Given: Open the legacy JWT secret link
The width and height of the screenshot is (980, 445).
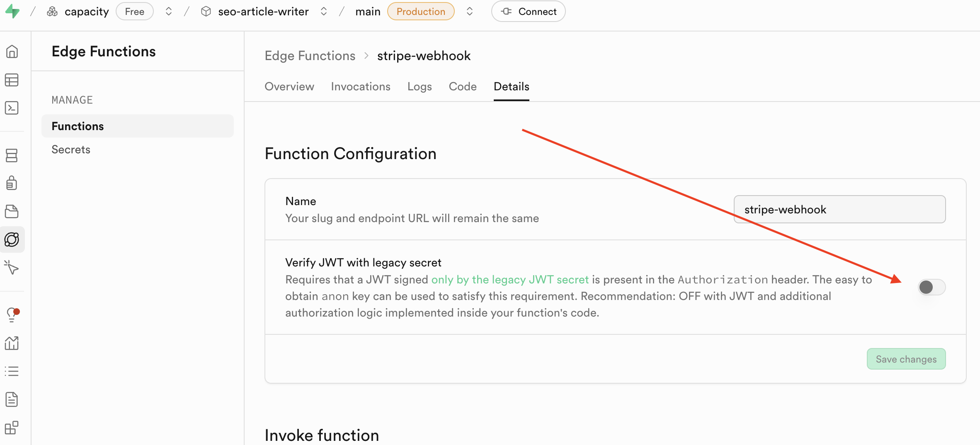Looking at the screenshot, I should (510, 279).
